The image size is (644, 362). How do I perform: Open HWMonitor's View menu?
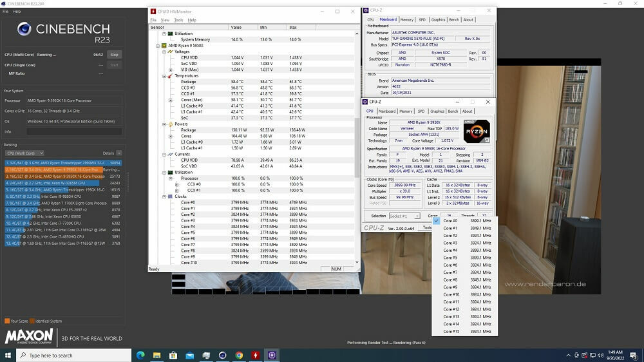[x=165, y=20]
